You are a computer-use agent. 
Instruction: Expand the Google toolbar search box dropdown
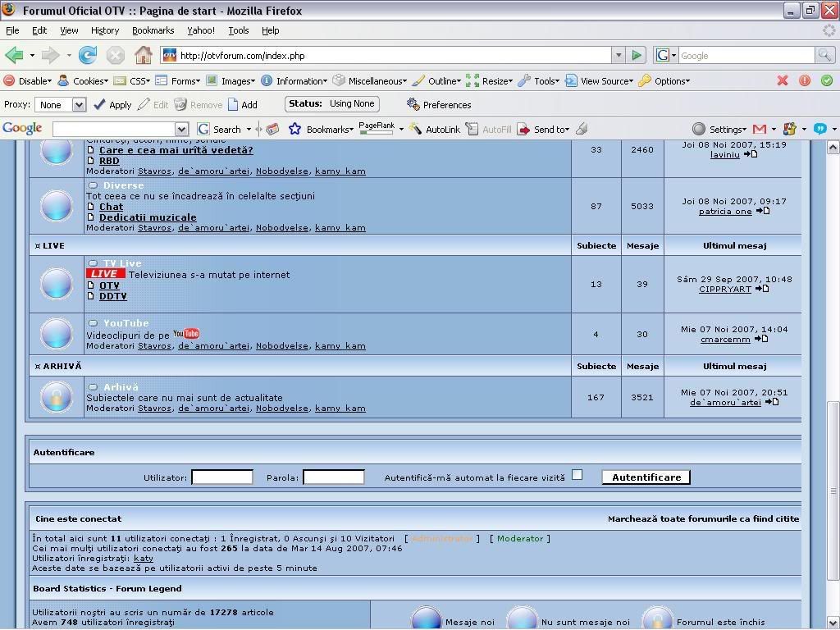click(181, 130)
